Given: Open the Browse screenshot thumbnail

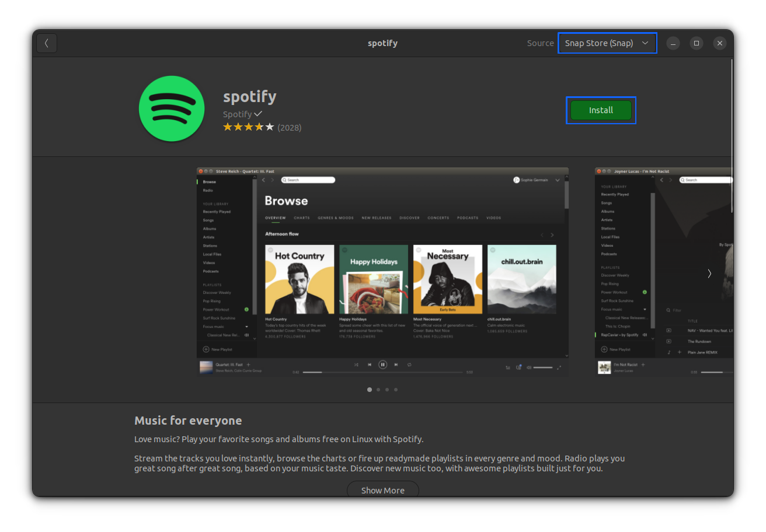Looking at the screenshot, I should [x=382, y=272].
